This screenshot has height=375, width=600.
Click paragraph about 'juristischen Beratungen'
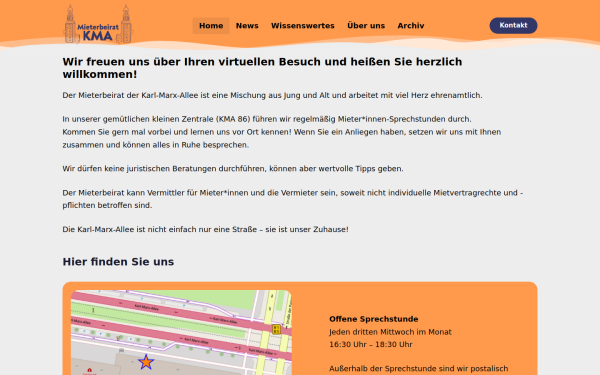pos(233,169)
